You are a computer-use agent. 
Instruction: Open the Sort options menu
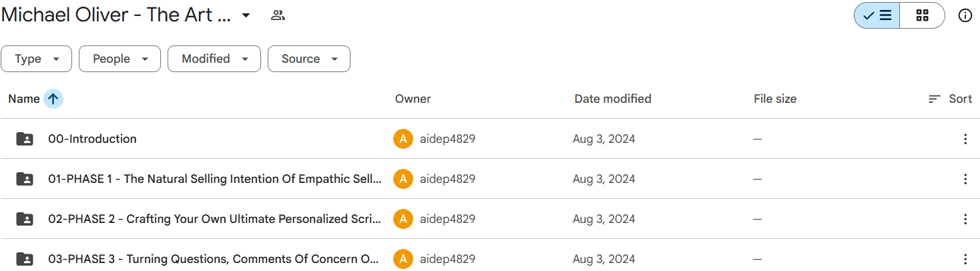point(950,99)
